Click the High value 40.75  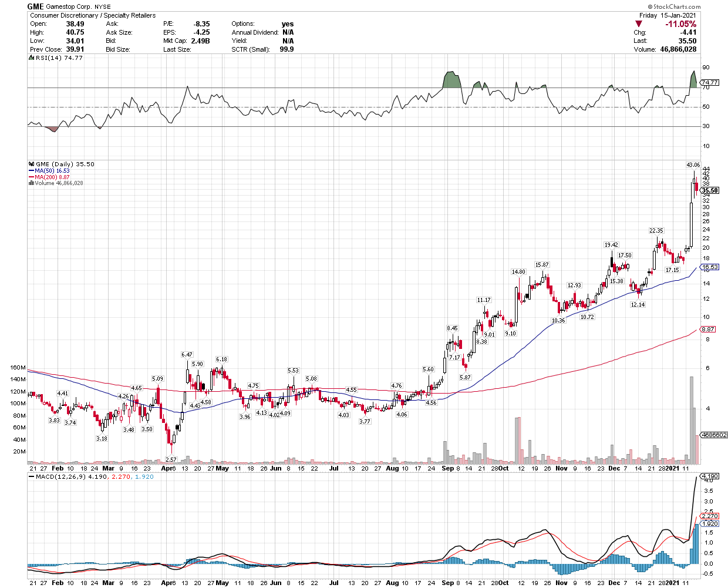75,32
